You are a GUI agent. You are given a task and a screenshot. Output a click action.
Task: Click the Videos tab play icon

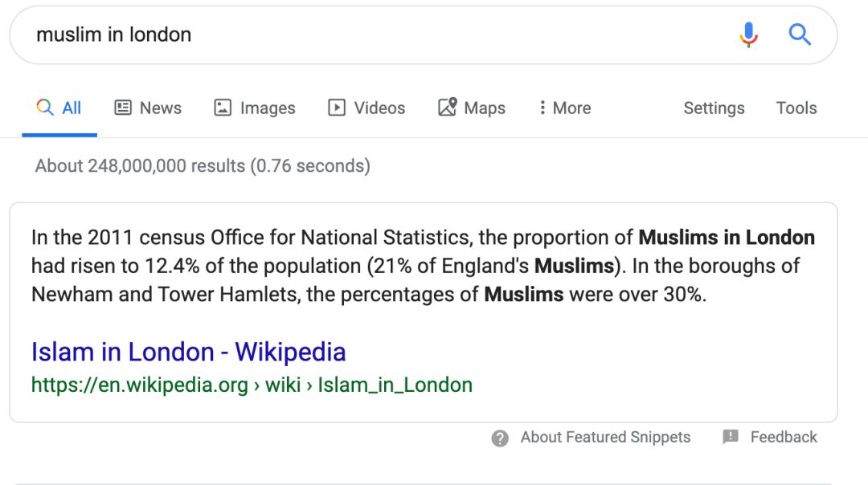point(337,108)
